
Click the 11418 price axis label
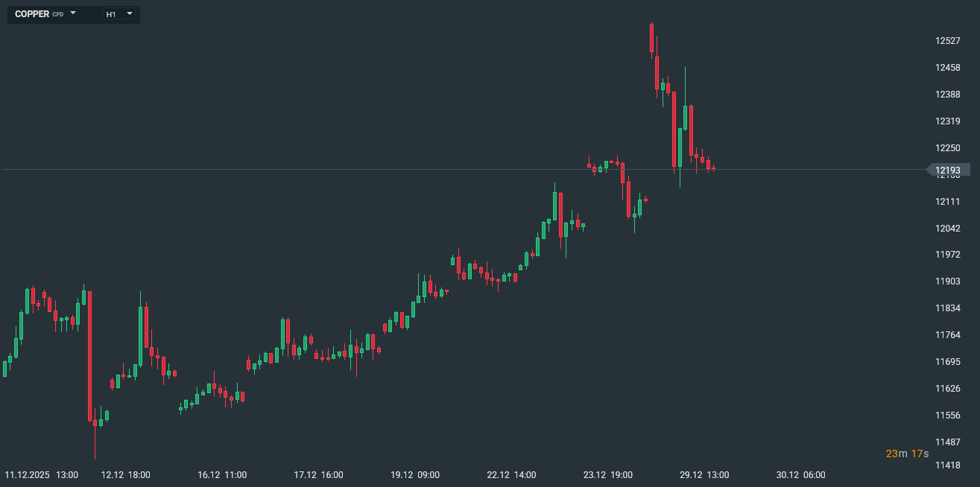click(x=948, y=465)
